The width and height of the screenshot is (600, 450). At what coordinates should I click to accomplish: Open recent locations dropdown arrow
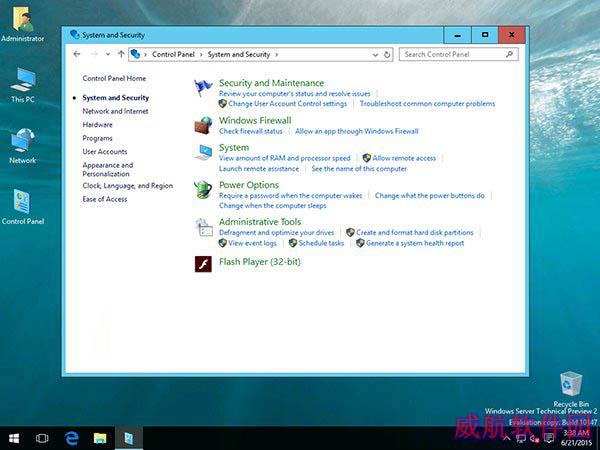pos(108,54)
